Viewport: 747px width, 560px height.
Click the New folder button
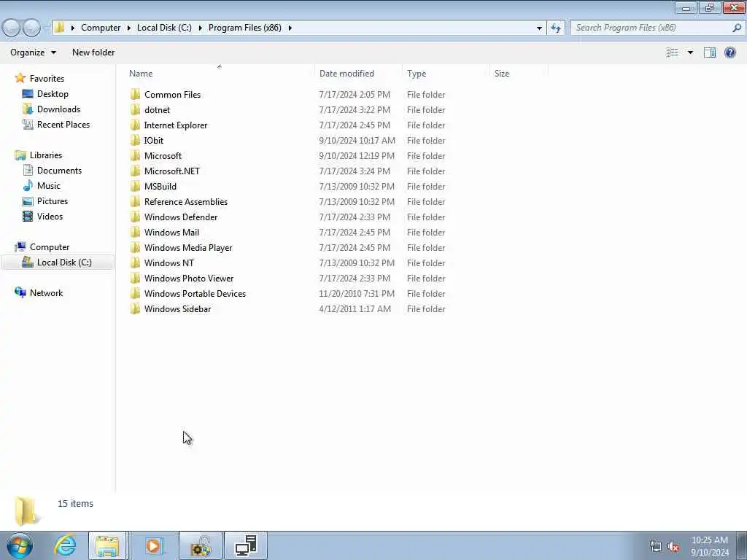click(93, 52)
